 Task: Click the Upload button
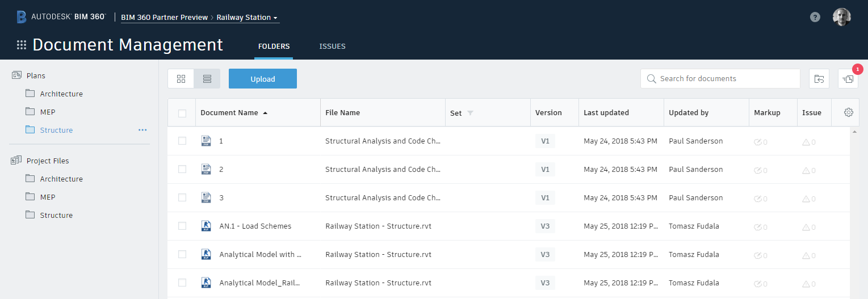tap(263, 79)
